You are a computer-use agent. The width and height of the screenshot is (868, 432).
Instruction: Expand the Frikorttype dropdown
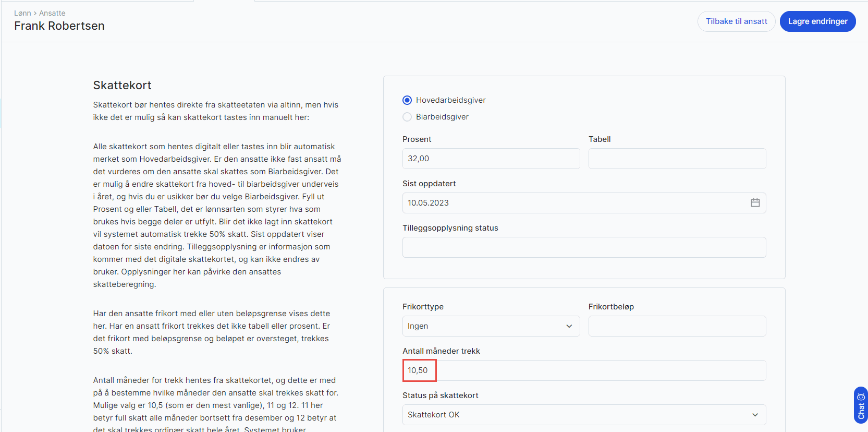(x=490, y=326)
